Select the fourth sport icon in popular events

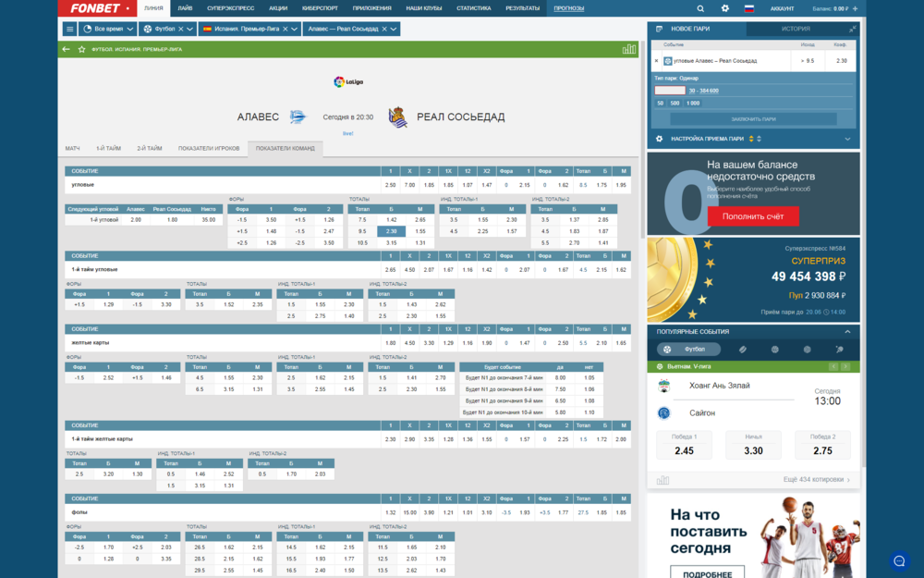click(807, 350)
